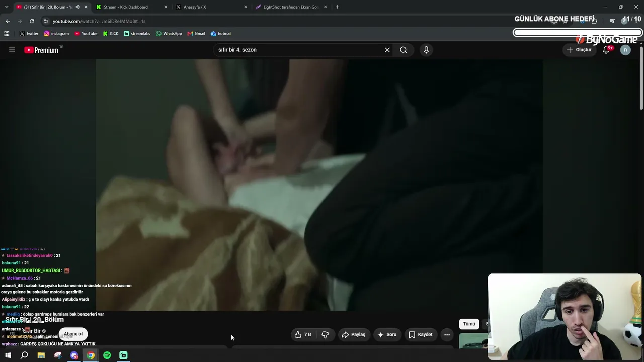Launch File Explorer from taskbar

point(41,355)
